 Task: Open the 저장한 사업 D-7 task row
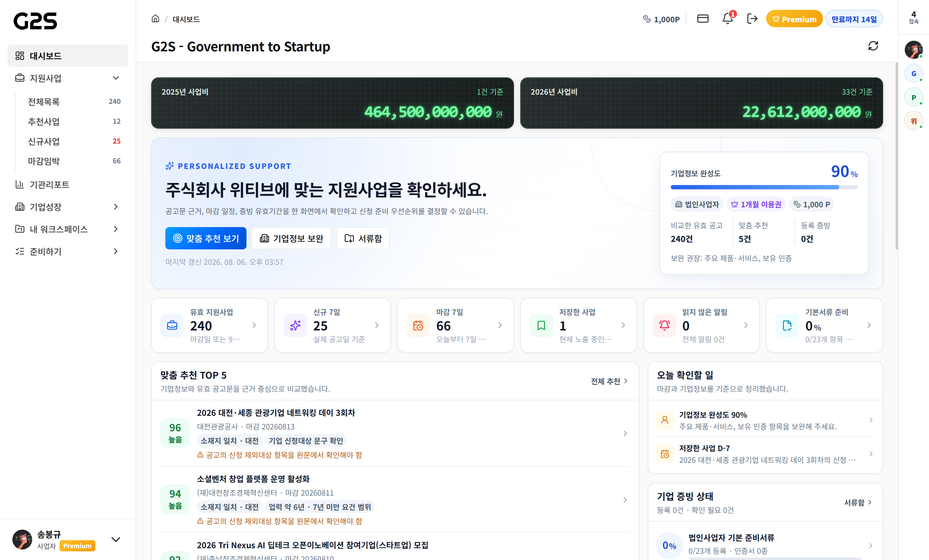[765, 454]
